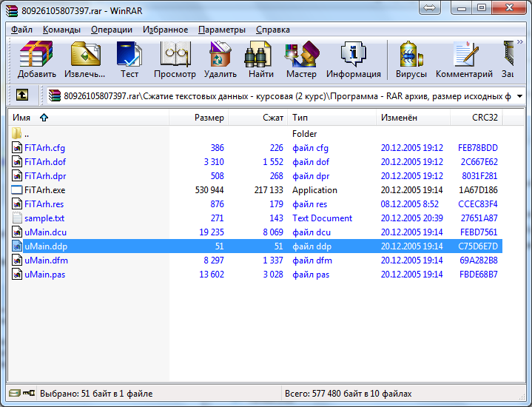Screen dimensions: 532x407
Task: Select the uMain.ddp file name
Action: point(46,246)
